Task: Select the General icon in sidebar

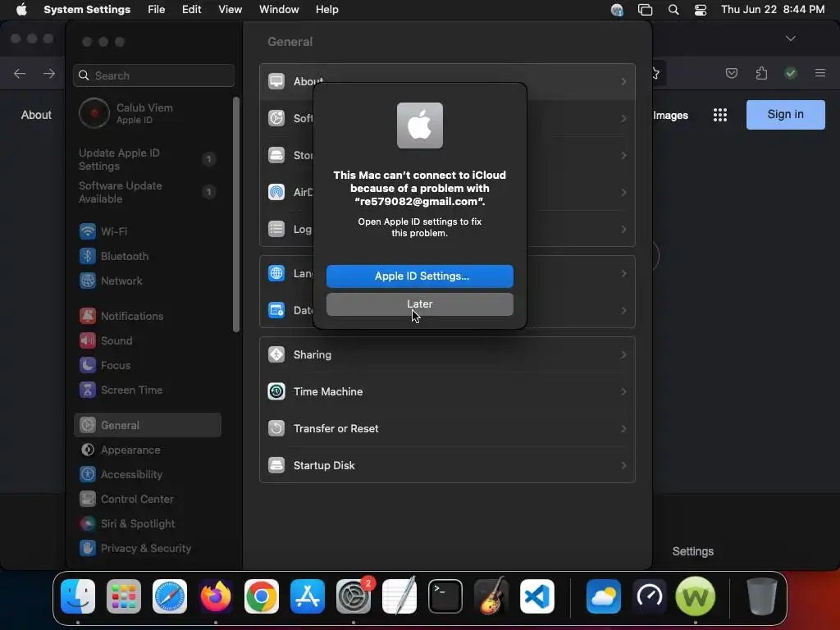Action: pyautogui.click(x=87, y=426)
